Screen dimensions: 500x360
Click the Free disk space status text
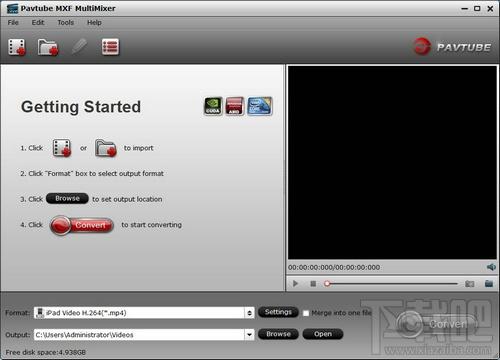(46, 352)
